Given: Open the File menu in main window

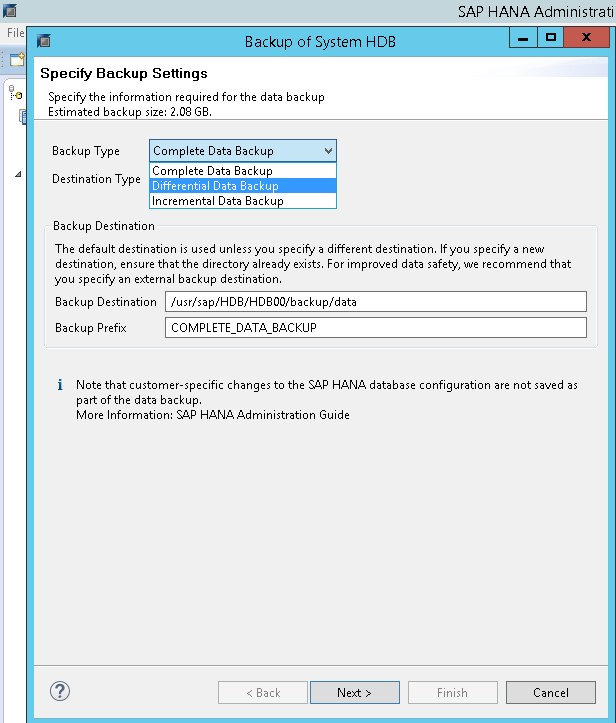Looking at the screenshot, I should pos(15,33).
